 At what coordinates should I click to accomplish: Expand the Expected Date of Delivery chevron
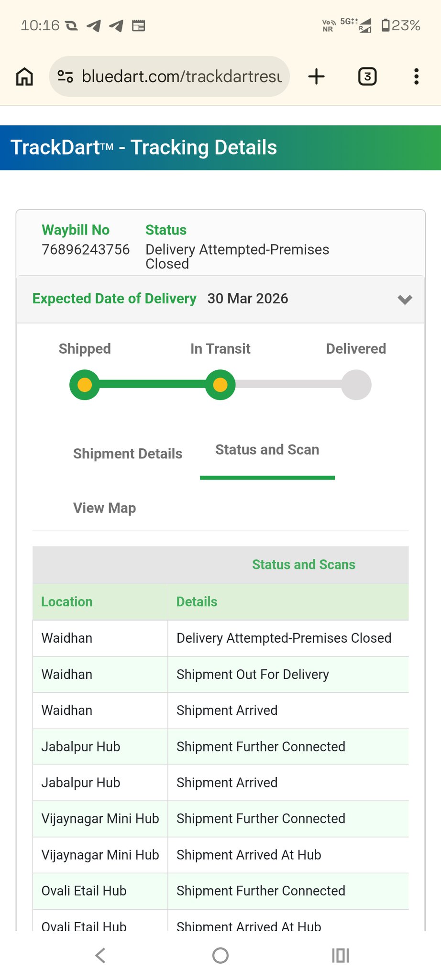pos(405,300)
